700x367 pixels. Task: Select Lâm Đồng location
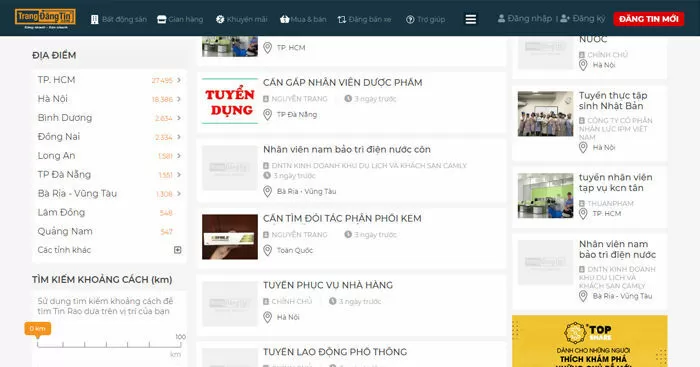click(61, 213)
